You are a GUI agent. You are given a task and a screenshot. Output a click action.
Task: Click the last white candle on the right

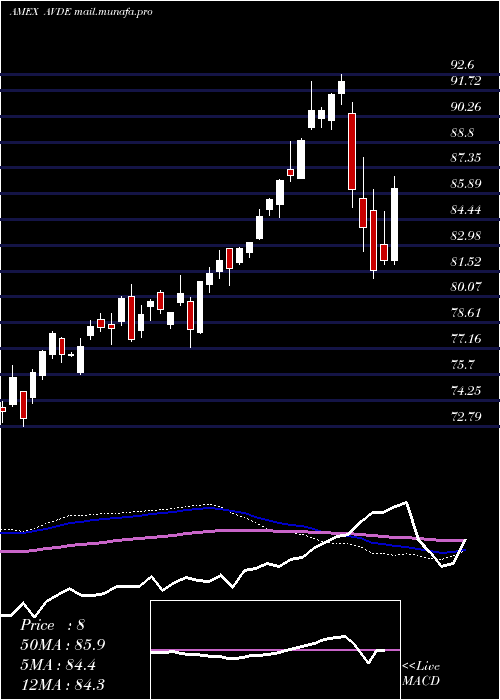394,225
